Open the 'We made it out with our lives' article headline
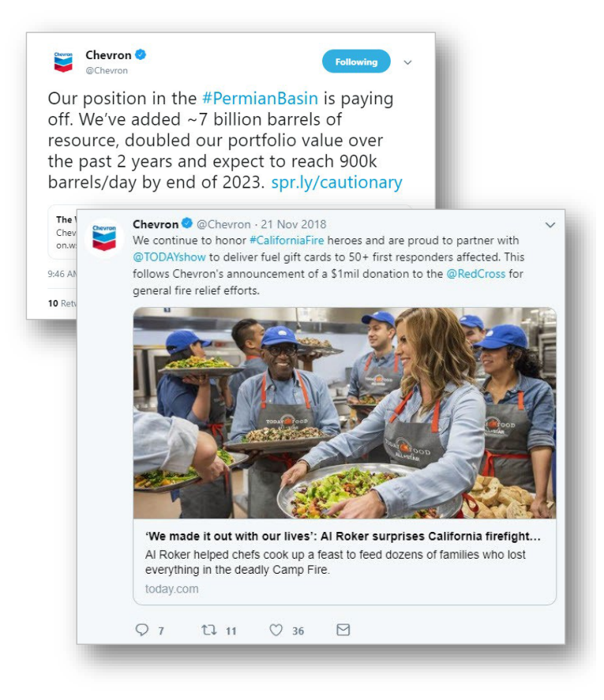The width and height of the screenshot is (604, 700). point(343,537)
